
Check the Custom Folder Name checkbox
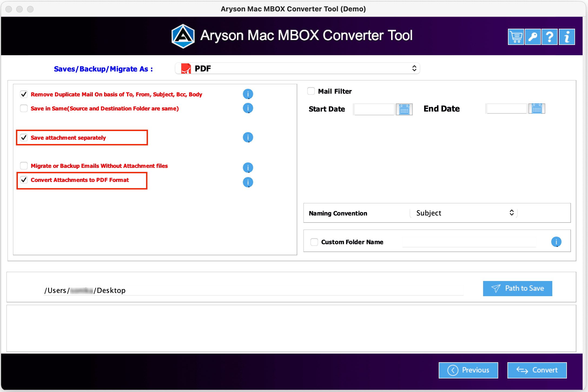coord(314,242)
